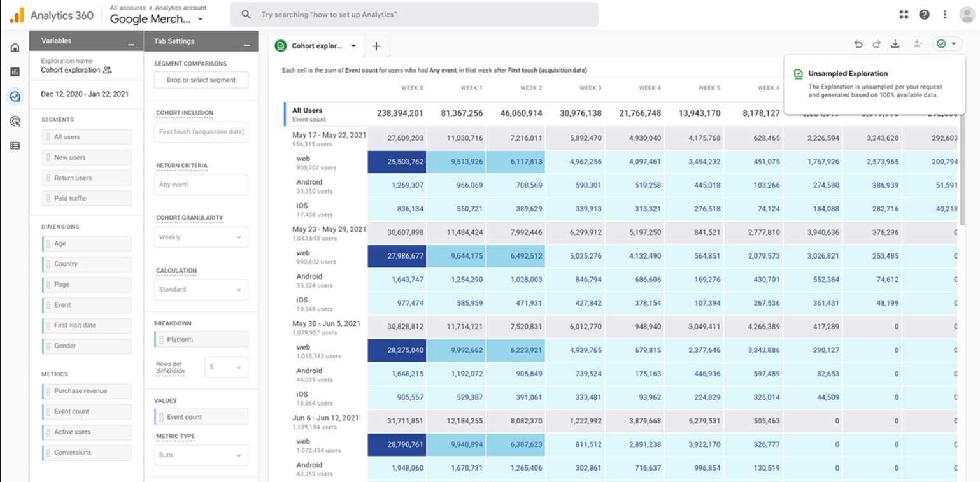Select the Event dimension chip

click(x=87, y=305)
